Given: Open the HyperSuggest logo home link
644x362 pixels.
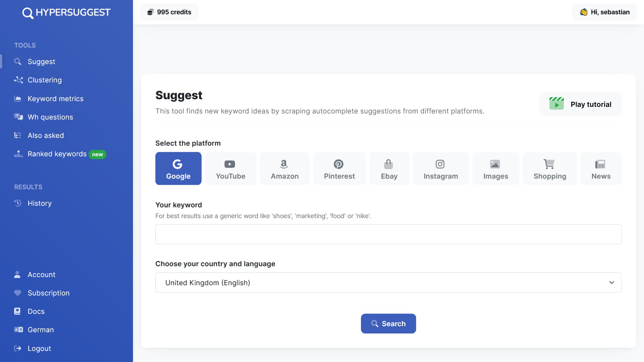Looking at the screenshot, I should point(66,12).
